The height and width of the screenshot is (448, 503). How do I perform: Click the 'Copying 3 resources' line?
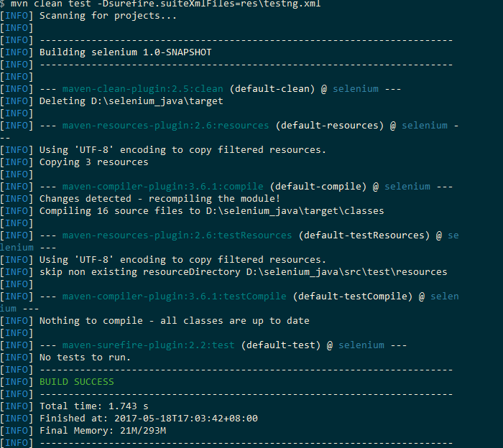point(93,162)
